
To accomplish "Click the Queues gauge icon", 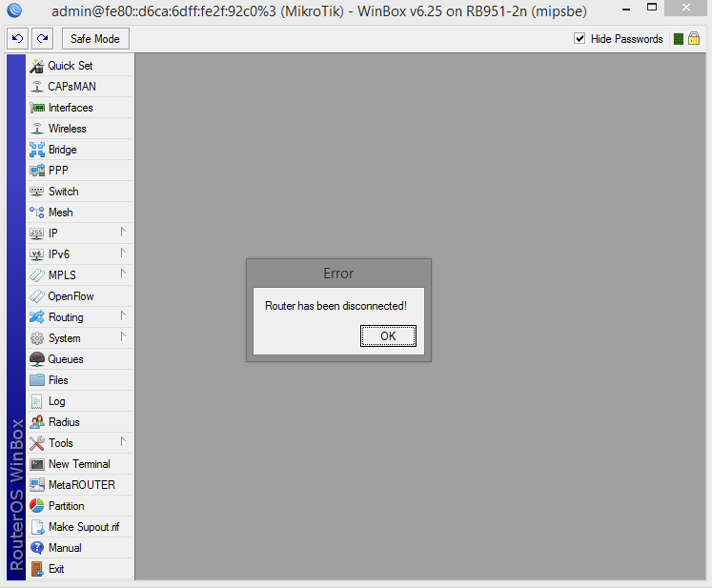I will coord(37,359).
